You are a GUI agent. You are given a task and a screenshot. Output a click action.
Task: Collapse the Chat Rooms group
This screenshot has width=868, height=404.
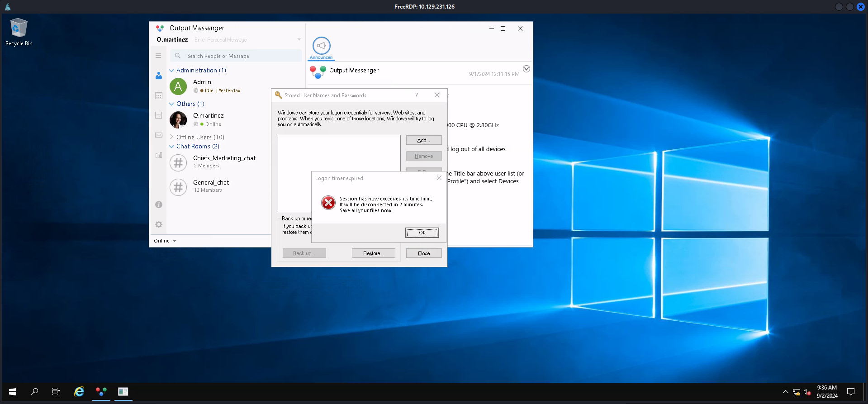coord(171,147)
